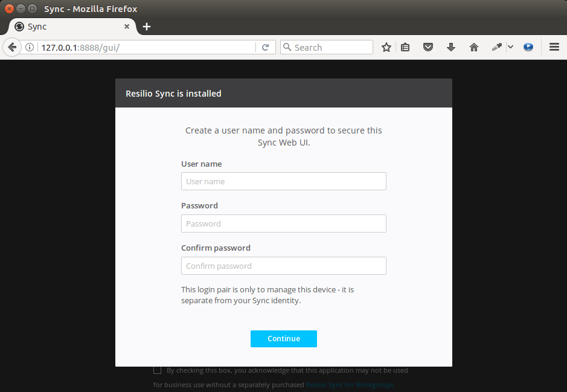Click the blue play extension icon
Viewport: 567px width, 392px height.
528,47
